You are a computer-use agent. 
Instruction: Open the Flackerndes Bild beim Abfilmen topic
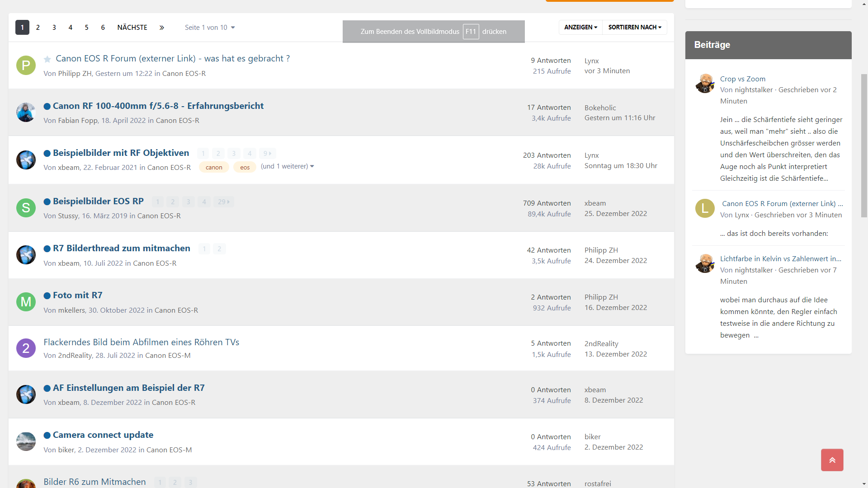[x=141, y=342]
